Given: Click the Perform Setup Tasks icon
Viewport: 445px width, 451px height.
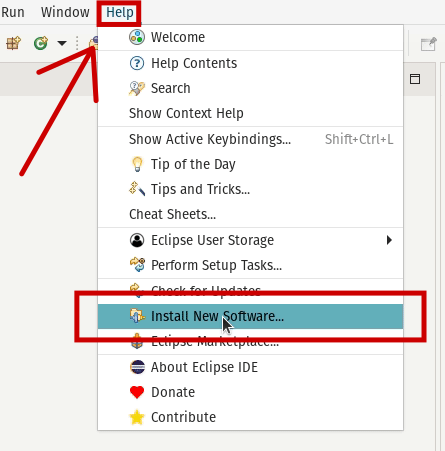Looking at the screenshot, I should 137,265.
